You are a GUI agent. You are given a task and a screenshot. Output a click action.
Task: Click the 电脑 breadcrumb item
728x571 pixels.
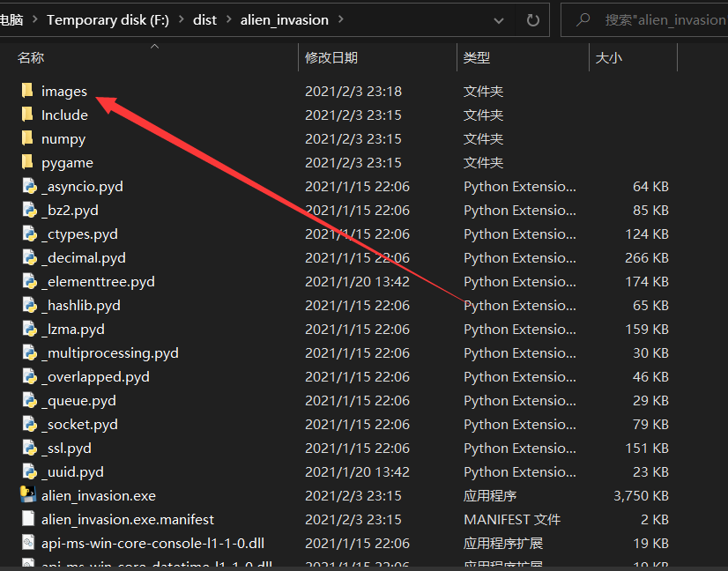click(12, 19)
